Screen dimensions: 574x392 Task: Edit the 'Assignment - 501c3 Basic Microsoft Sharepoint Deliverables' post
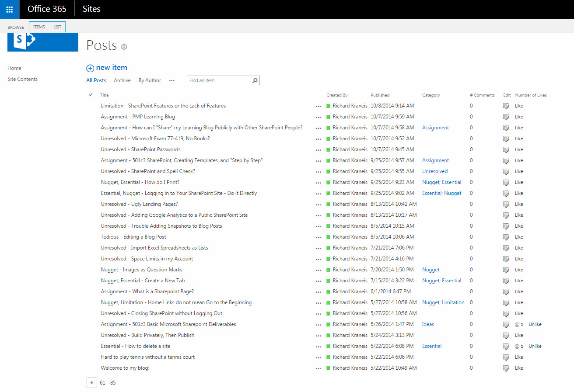[x=506, y=324]
